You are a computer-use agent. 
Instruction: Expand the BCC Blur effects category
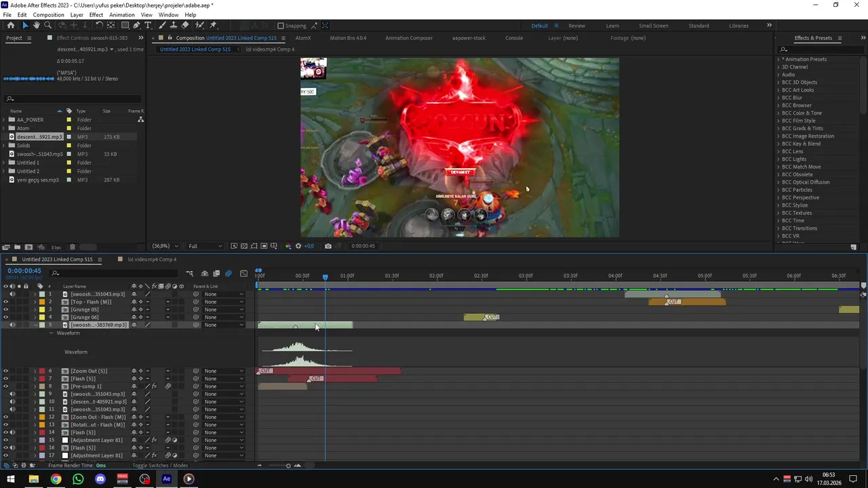[778, 98]
